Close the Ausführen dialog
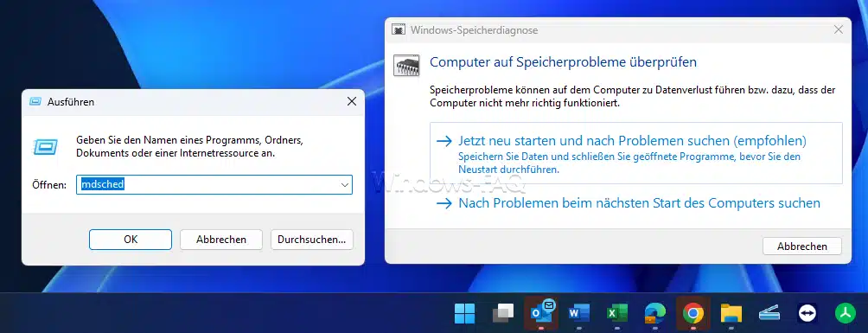This screenshot has height=333, width=868. (351, 102)
